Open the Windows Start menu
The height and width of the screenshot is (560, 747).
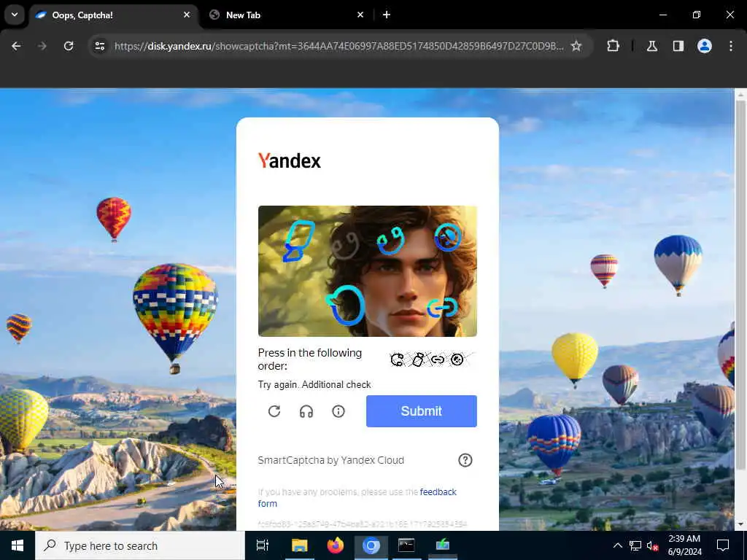point(18,545)
